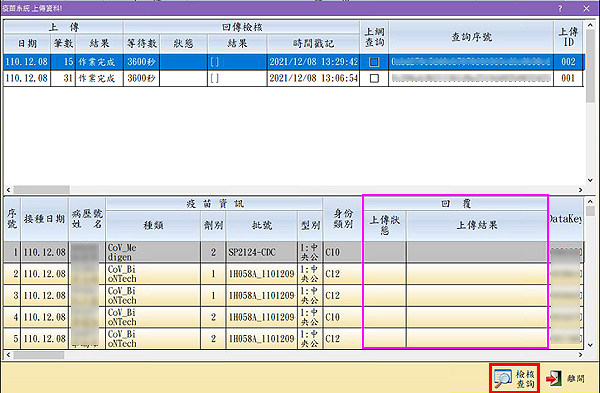This screenshot has height=393, width=600.
Task: Select upload row with 15 records
Action: [x=293, y=62]
